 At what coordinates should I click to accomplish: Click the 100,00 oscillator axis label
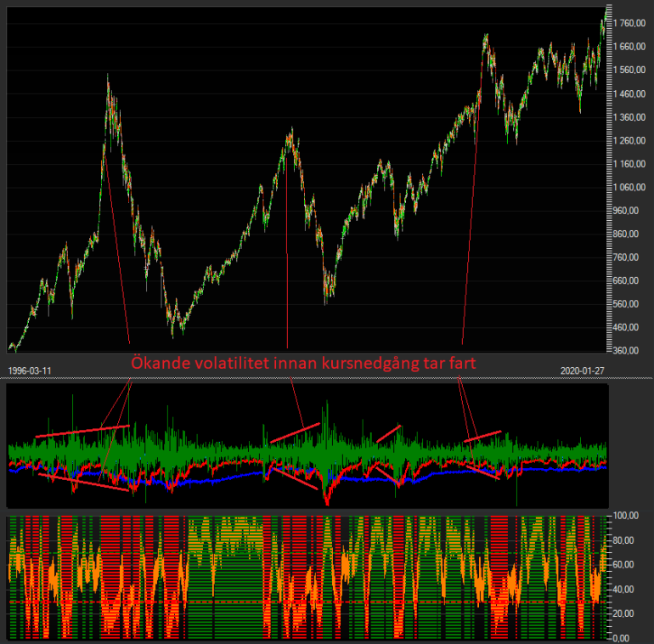(626, 516)
